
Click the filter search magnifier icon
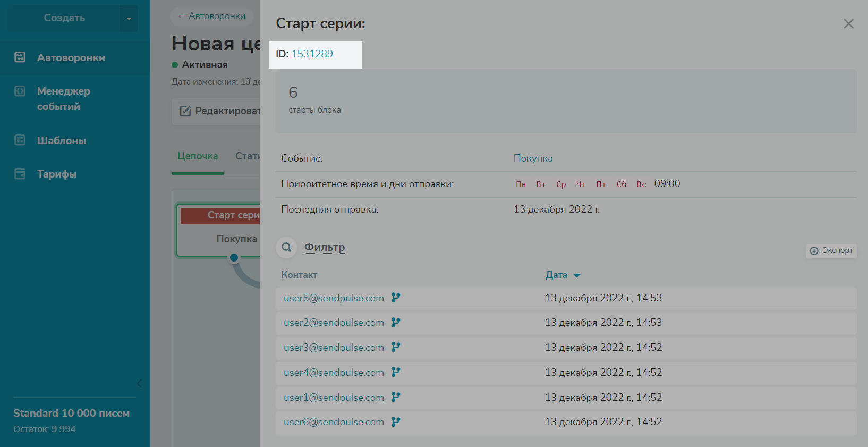tap(286, 247)
